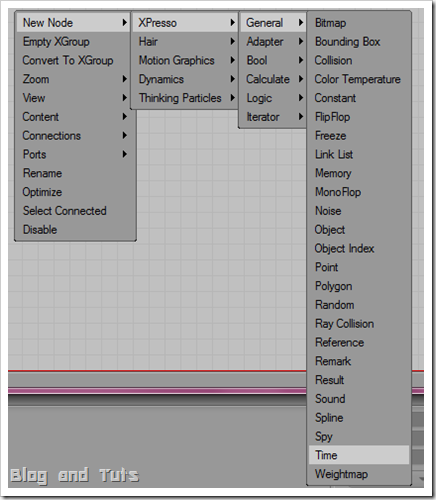Select the Collision node entry
The width and height of the screenshot is (436, 500).
coord(359,60)
